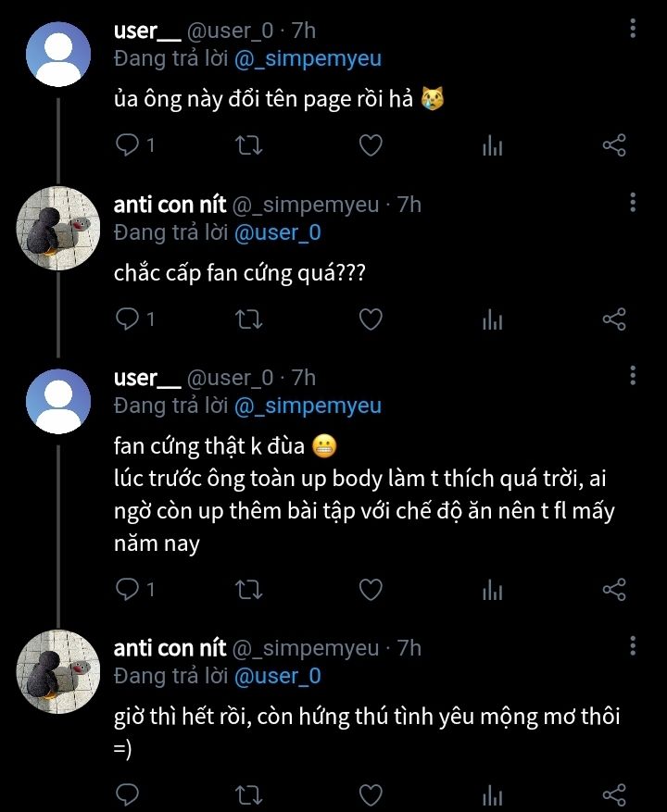Open more options on "chắc cấp fan cứng" reply

click(633, 203)
